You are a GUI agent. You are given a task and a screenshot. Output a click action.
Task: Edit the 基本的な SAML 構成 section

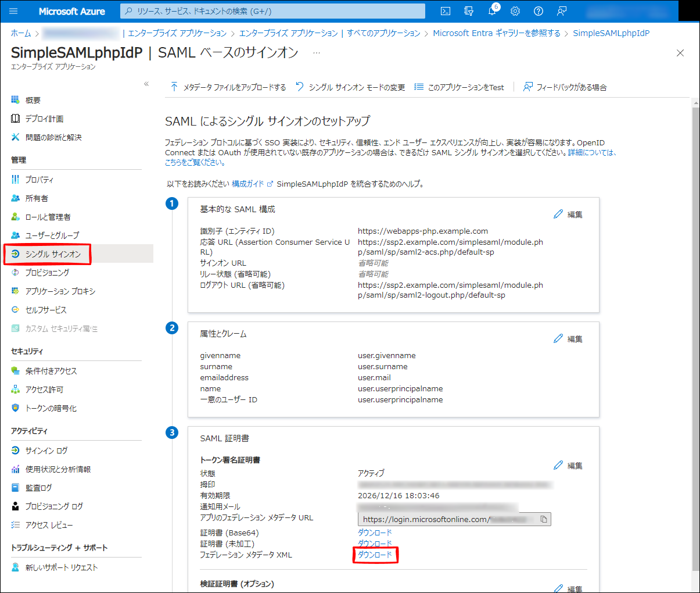pyautogui.click(x=568, y=215)
